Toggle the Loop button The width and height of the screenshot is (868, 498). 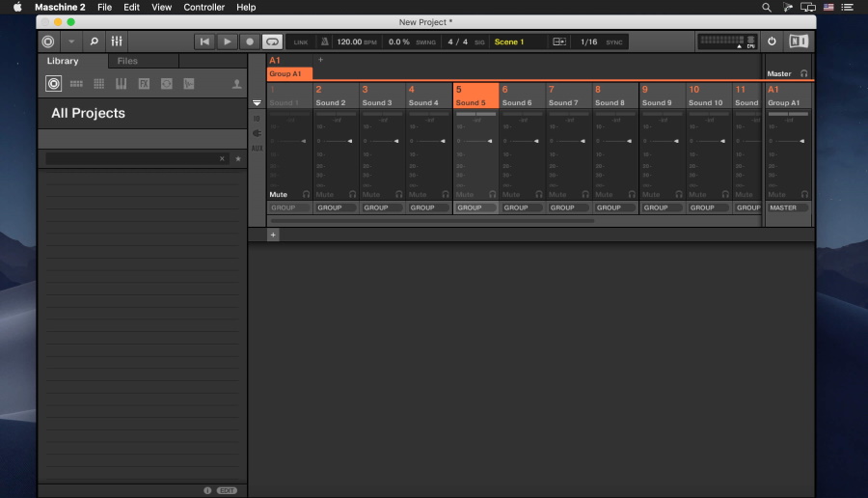pyautogui.click(x=272, y=41)
